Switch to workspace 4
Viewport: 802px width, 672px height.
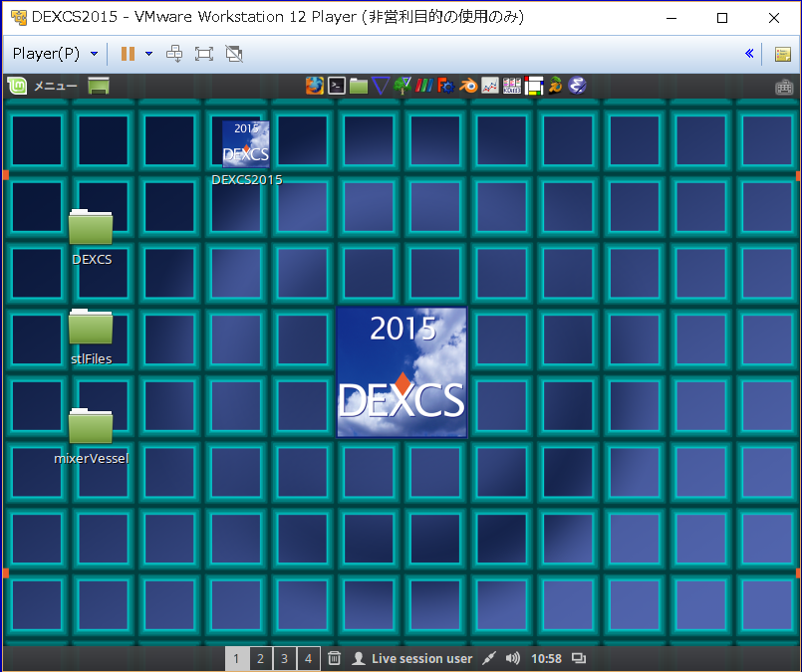(x=309, y=659)
